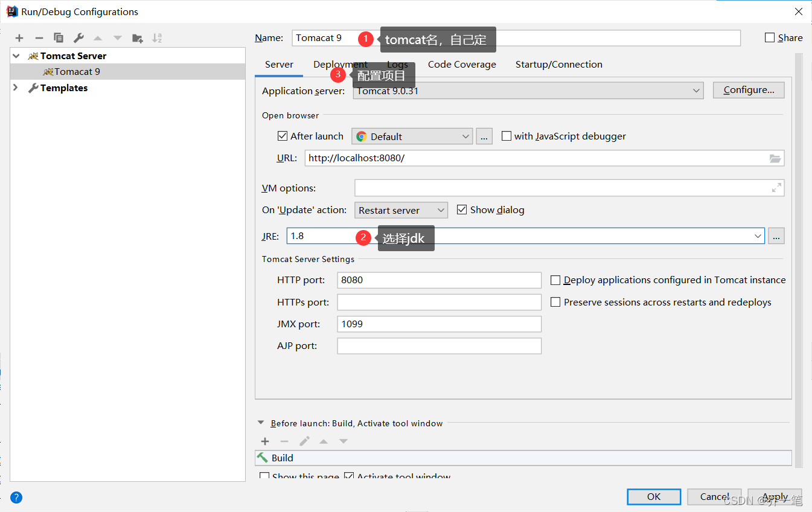Remove configuration with minus icon
The height and width of the screenshot is (512, 812).
(39, 38)
